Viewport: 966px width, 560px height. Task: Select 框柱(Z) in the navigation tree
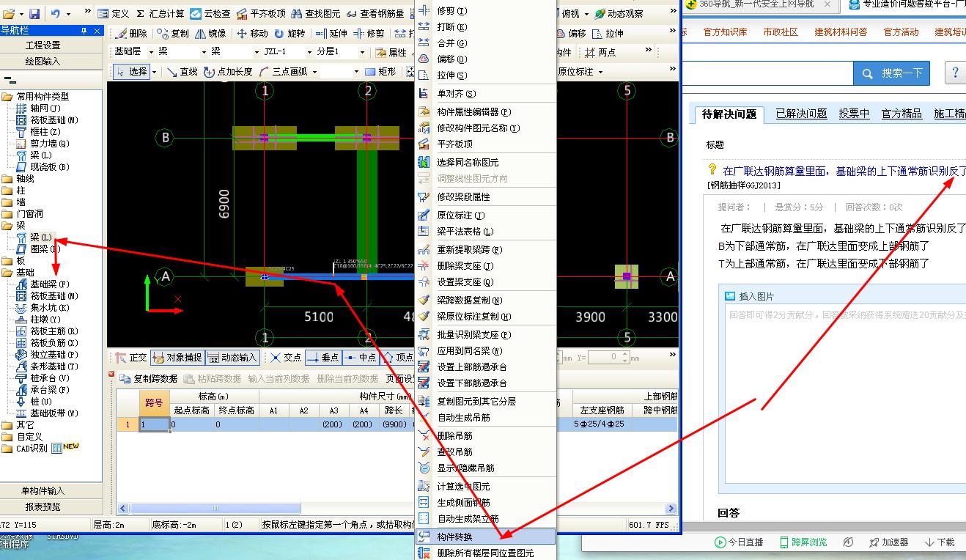tap(38, 132)
